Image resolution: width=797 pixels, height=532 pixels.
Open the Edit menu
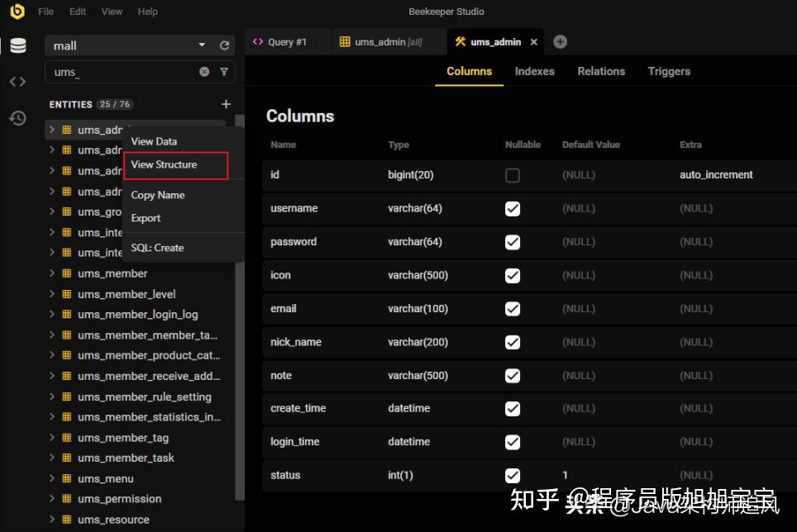pos(77,12)
